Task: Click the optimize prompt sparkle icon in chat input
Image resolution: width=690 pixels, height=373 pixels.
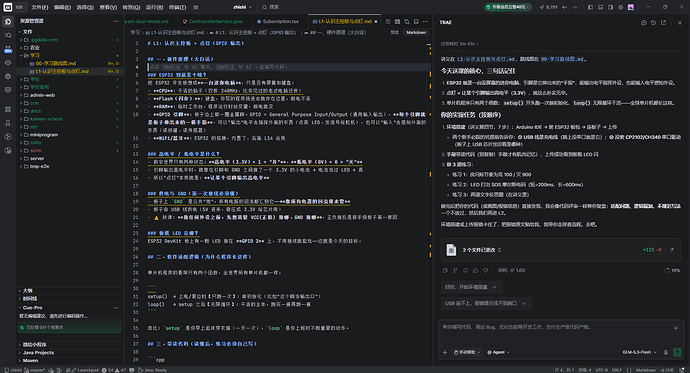Action: coord(676,328)
